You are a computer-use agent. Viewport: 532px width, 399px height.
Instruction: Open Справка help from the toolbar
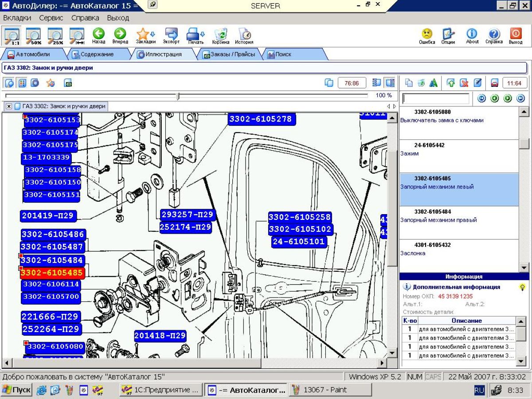[x=494, y=36]
